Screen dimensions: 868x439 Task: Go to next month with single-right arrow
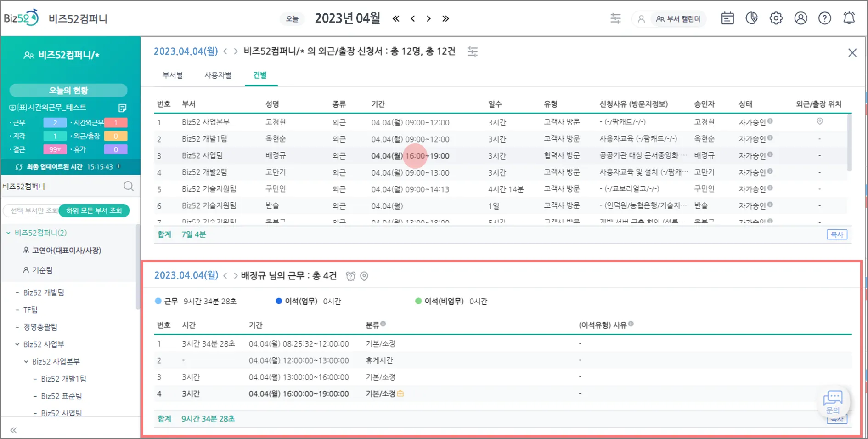click(428, 19)
